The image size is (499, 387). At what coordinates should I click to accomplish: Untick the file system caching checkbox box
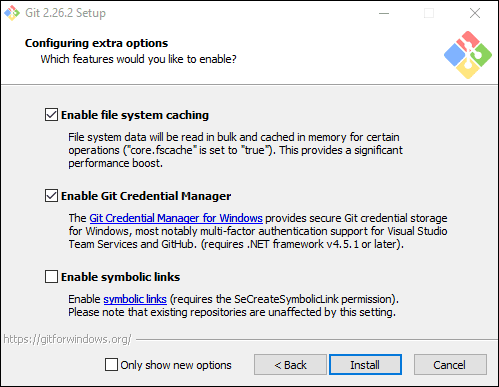[x=51, y=115]
